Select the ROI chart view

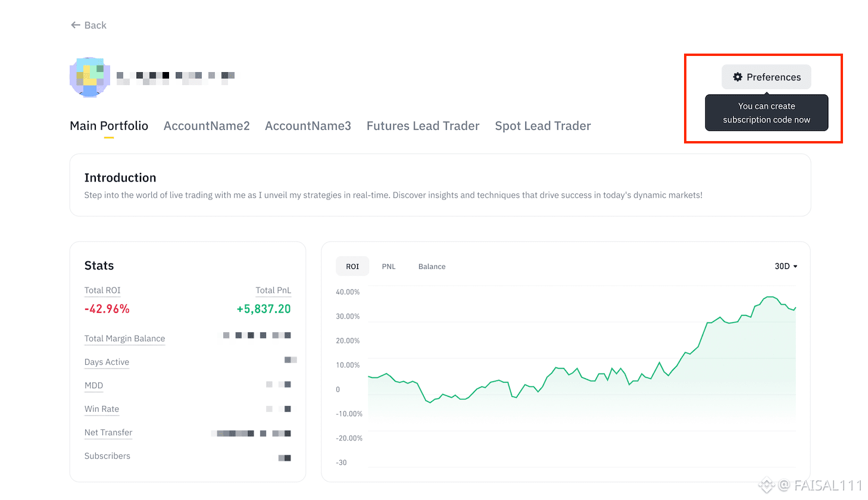point(352,266)
